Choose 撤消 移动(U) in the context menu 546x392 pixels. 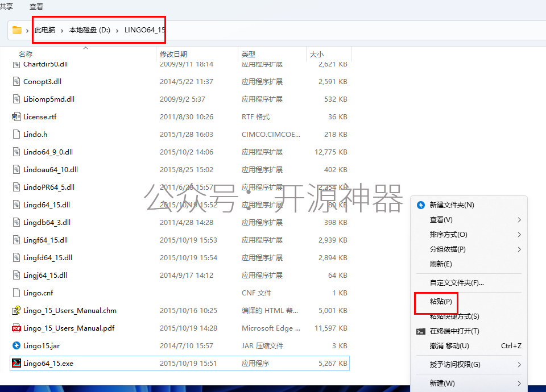coord(449,346)
